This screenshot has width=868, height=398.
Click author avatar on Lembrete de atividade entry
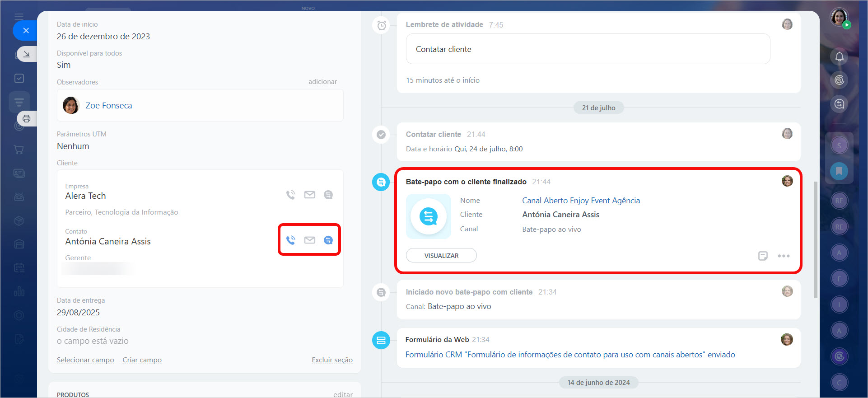tap(787, 24)
